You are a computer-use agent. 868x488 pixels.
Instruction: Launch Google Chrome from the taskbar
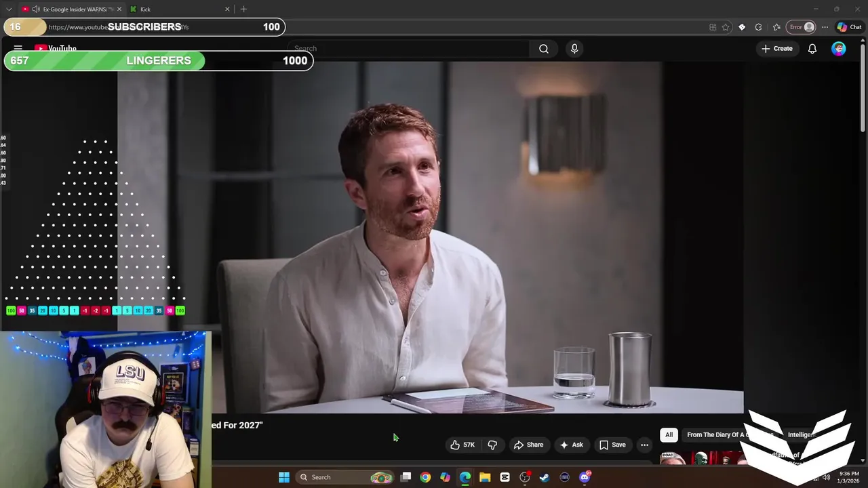[425, 477]
